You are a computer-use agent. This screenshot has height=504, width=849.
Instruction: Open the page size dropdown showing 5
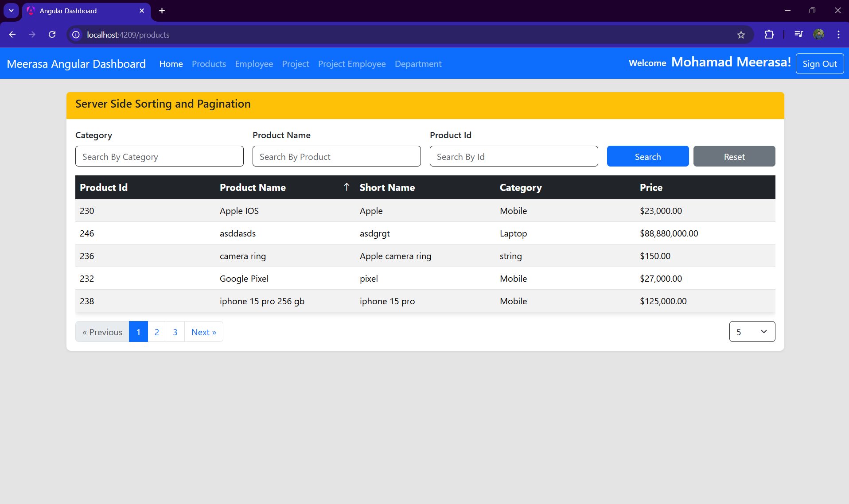point(752,332)
